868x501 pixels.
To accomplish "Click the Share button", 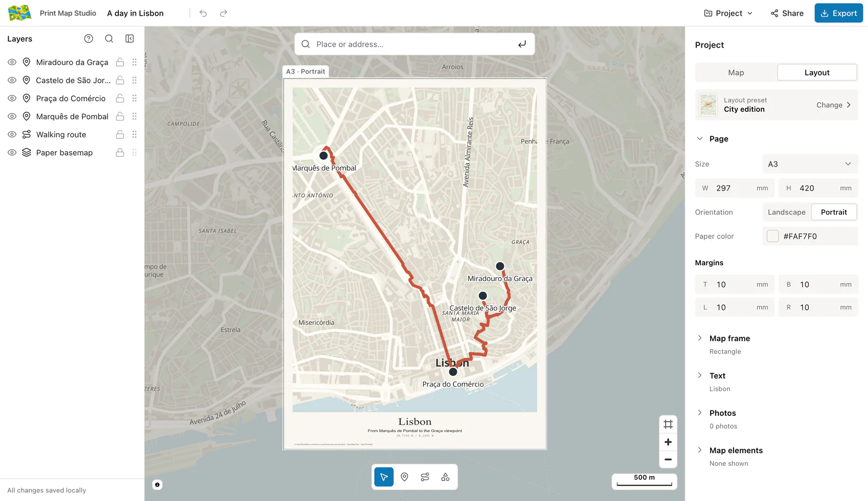I will [787, 13].
